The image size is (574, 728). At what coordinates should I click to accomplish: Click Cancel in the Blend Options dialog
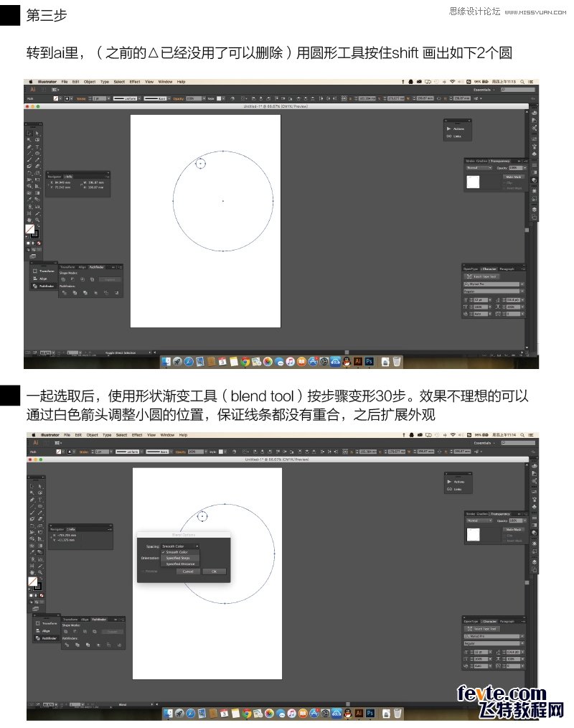[188, 571]
